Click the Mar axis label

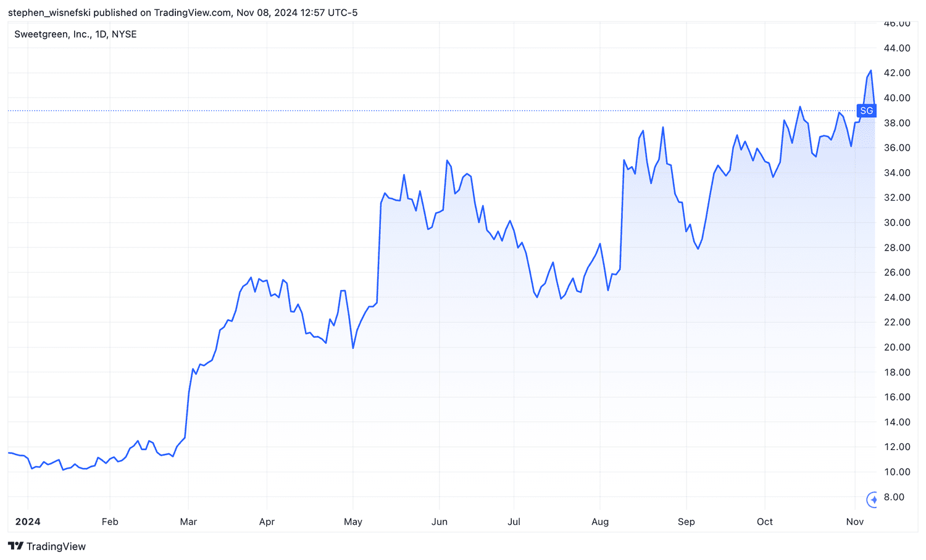coord(188,522)
